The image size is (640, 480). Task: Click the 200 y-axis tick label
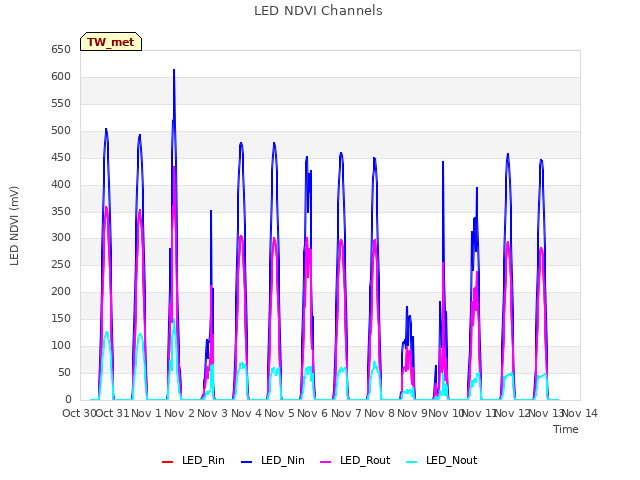click(61, 291)
